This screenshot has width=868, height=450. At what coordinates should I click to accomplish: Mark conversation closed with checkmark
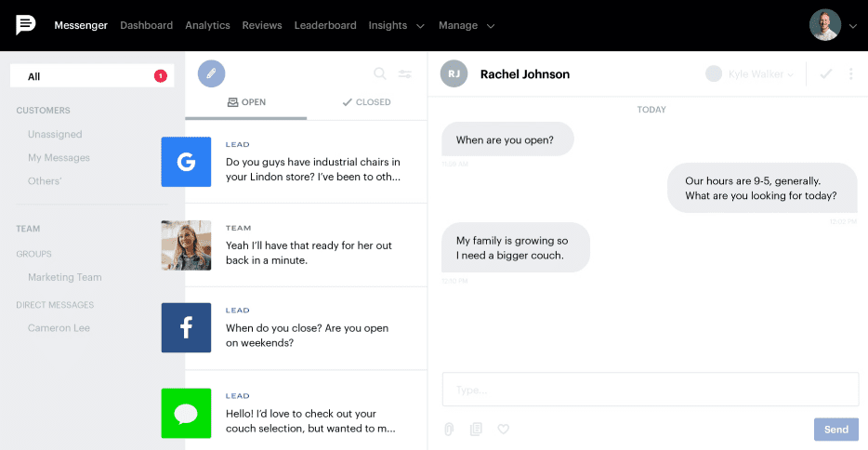pos(825,74)
